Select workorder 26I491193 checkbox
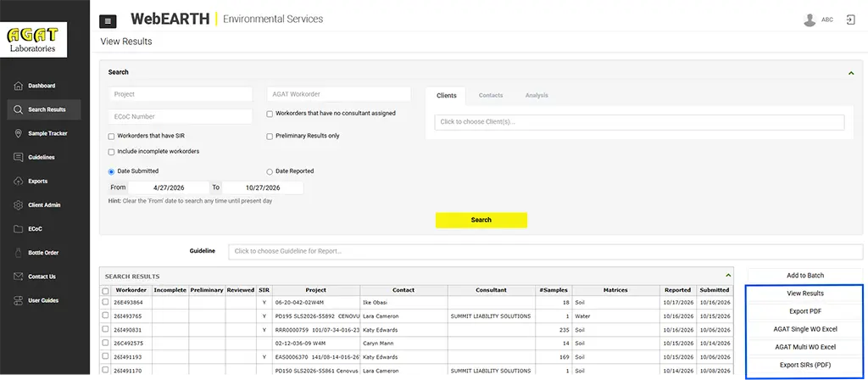The width and height of the screenshot is (868, 380). [105, 357]
